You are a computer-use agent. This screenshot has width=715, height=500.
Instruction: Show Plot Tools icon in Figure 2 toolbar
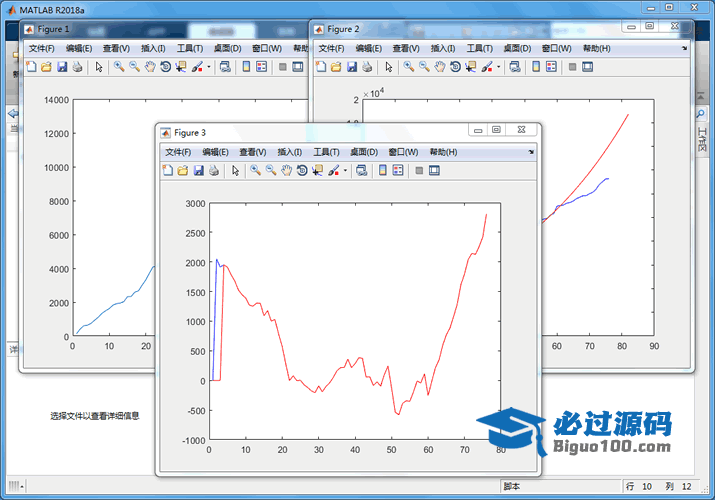coord(587,67)
